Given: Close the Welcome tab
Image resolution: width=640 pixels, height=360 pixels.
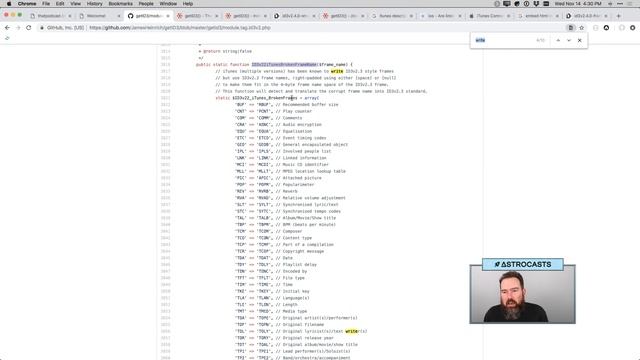Looking at the screenshot, I should tap(119, 16).
